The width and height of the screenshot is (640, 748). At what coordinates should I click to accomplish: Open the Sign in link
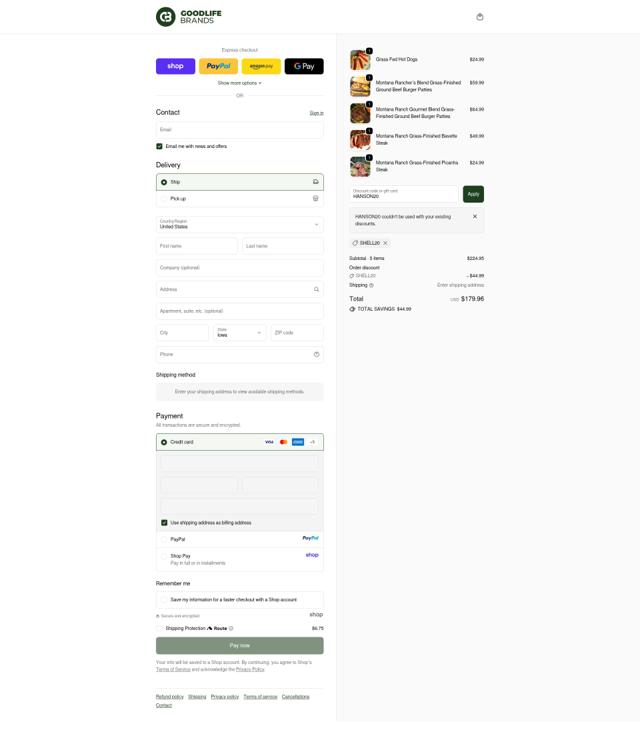316,113
